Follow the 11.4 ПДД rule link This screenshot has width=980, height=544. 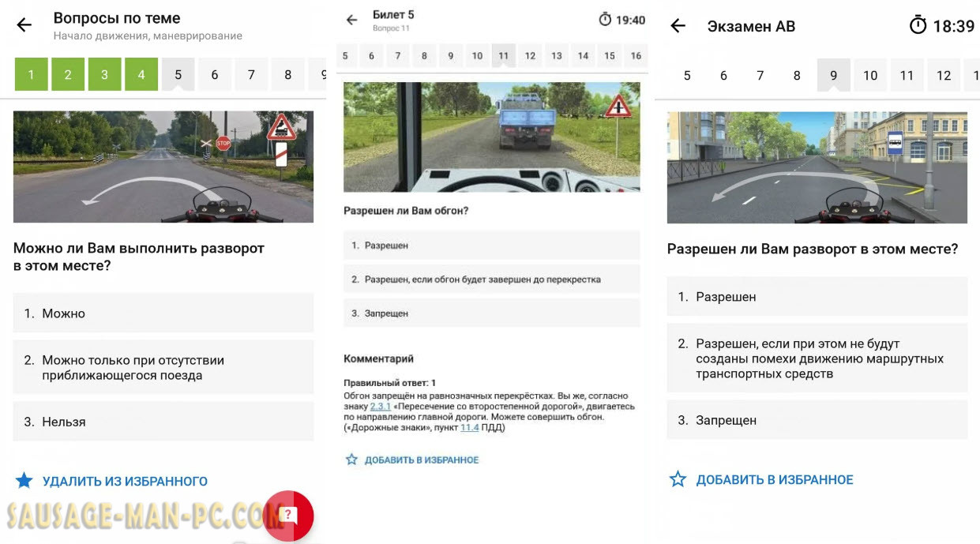pos(469,427)
